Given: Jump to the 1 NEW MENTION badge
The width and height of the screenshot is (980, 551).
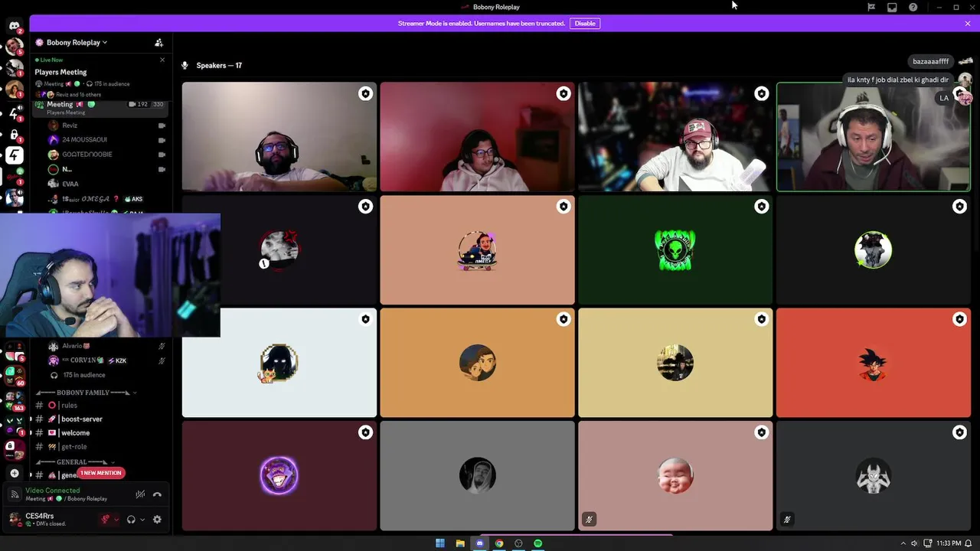Looking at the screenshot, I should [100, 473].
